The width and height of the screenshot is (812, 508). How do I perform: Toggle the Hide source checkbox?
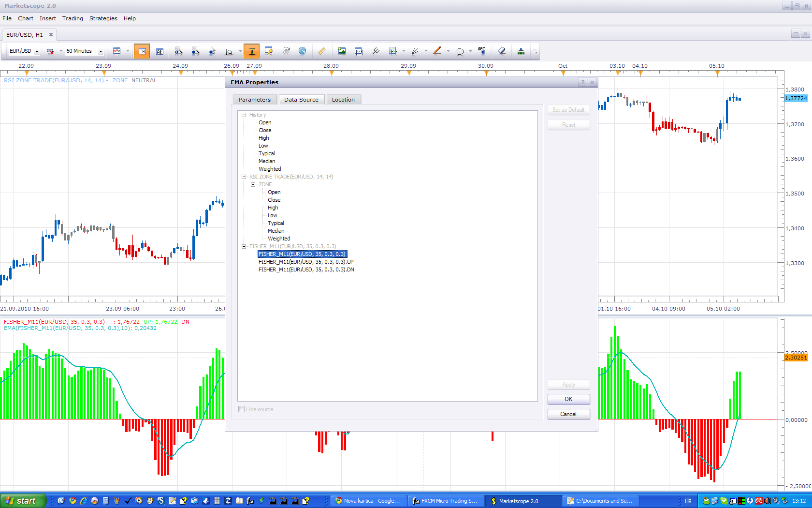[241, 409]
